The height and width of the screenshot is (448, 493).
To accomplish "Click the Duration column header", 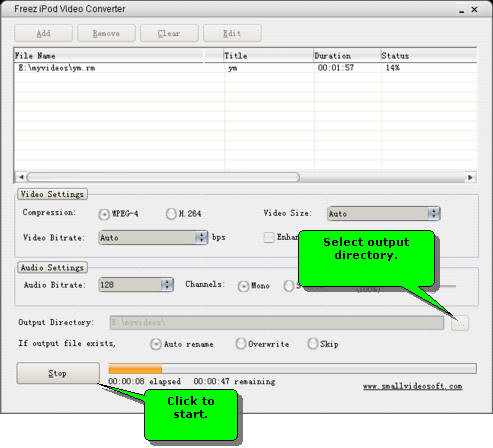I will coord(347,56).
